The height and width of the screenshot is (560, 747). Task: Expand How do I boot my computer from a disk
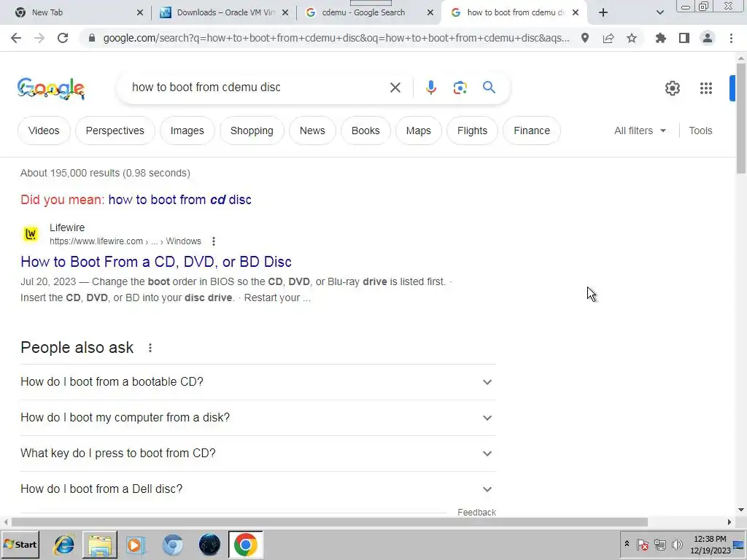click(x=258, y=418)
